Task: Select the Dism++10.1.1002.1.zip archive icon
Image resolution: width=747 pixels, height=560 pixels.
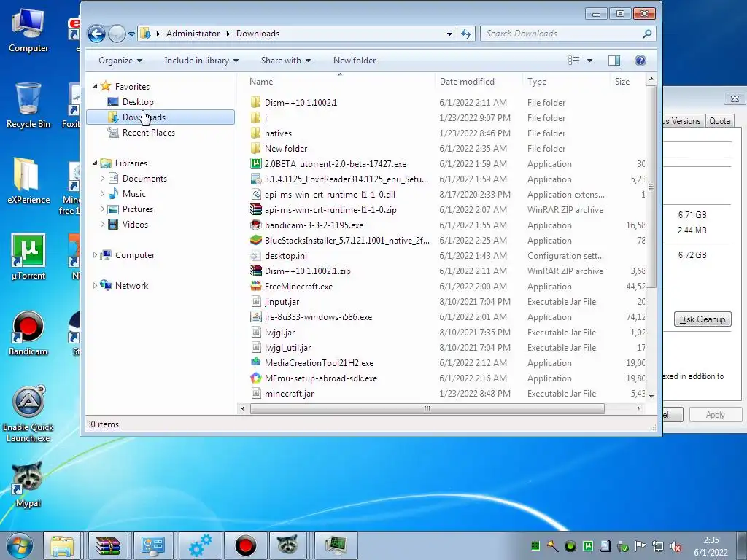Action: pyautogui.click(x=256, y=271)
